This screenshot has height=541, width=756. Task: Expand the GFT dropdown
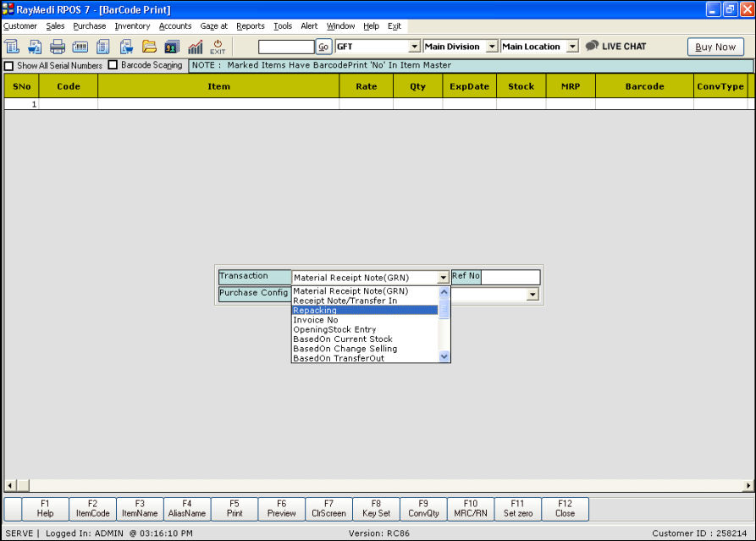[414, 47]
